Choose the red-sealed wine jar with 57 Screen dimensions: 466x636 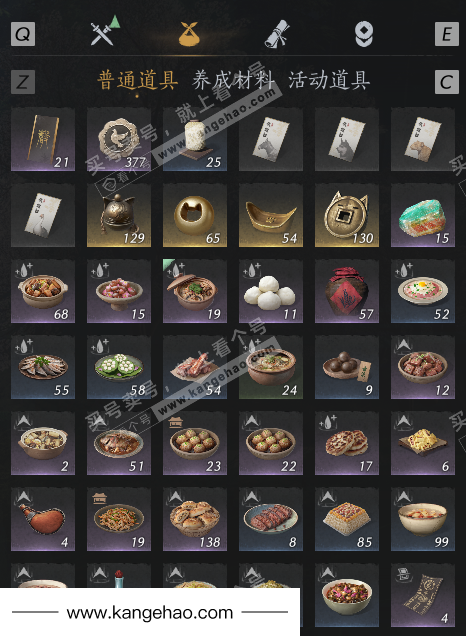(347, 291)
